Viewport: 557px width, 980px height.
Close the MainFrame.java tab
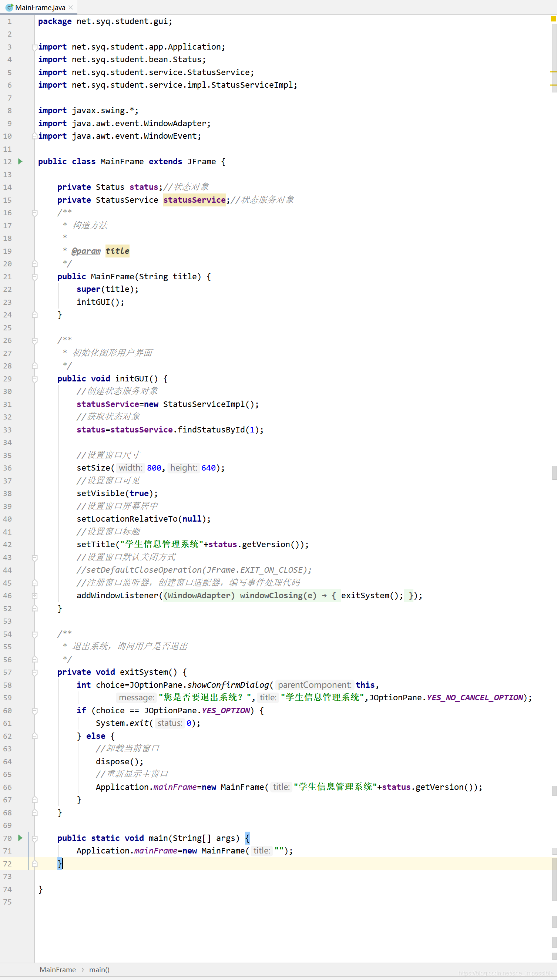(x=71, y=7)
